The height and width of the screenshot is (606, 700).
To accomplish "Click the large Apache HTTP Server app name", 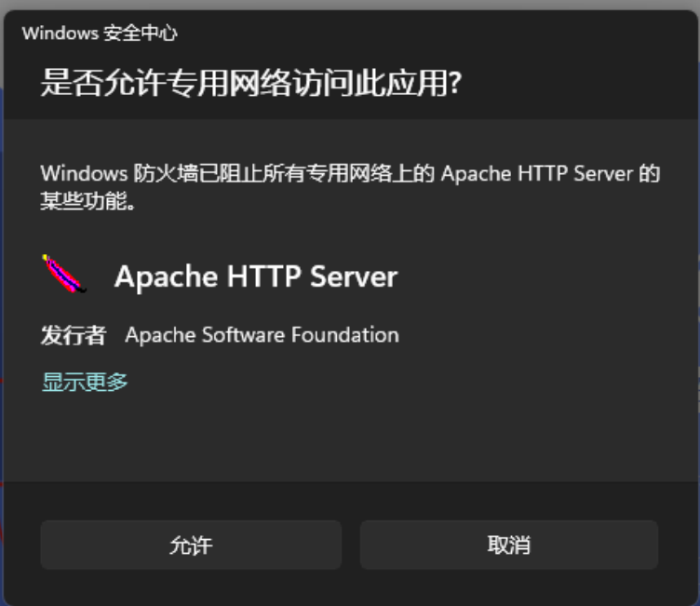I will point(256,276).
